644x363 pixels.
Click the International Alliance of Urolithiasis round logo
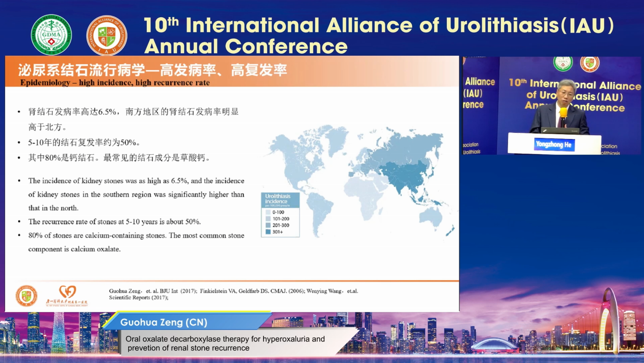(107, 36)
